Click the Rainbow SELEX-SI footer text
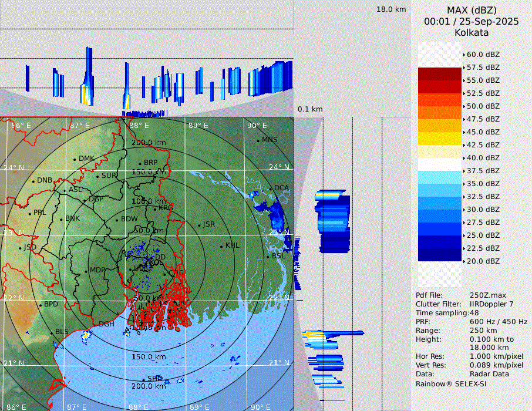Viewport: 532px width, 411px height. 451,383
